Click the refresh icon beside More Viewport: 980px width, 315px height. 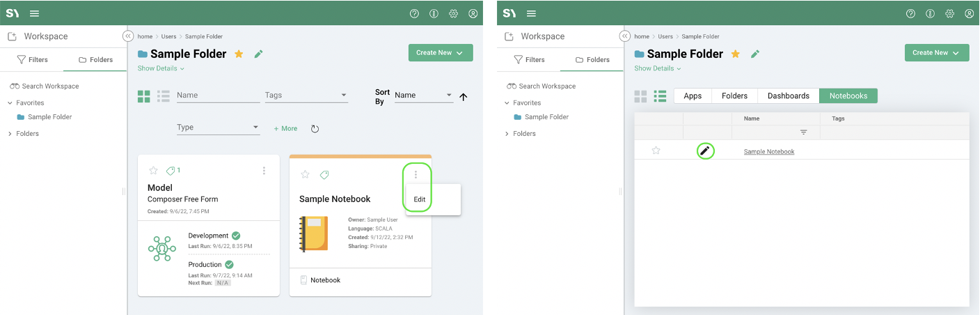(315, 129)
